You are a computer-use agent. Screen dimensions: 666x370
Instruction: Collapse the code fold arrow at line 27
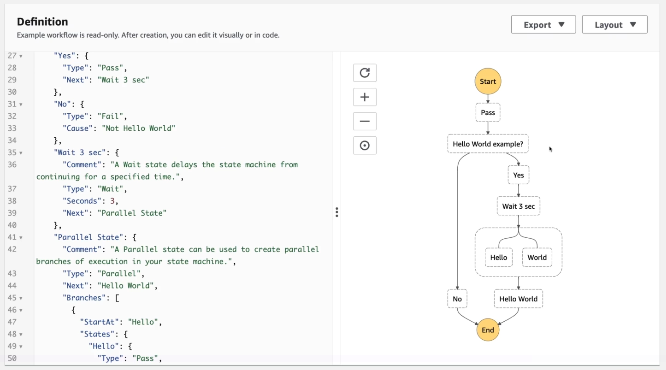pos(21,56)
